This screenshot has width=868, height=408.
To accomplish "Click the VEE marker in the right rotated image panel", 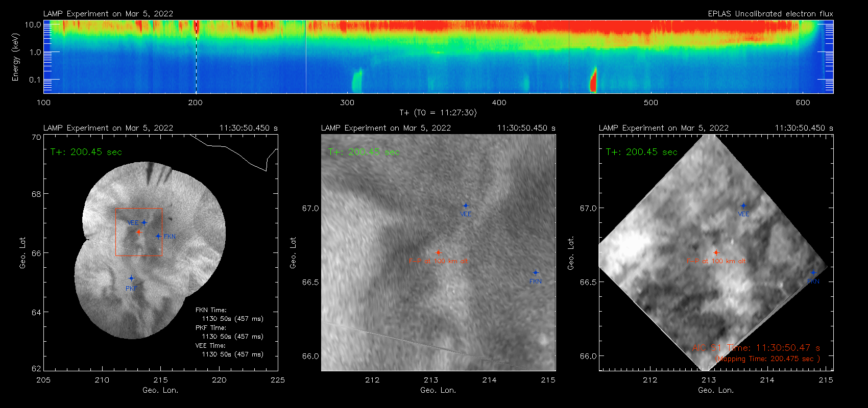I will click(x=743, y=206).
